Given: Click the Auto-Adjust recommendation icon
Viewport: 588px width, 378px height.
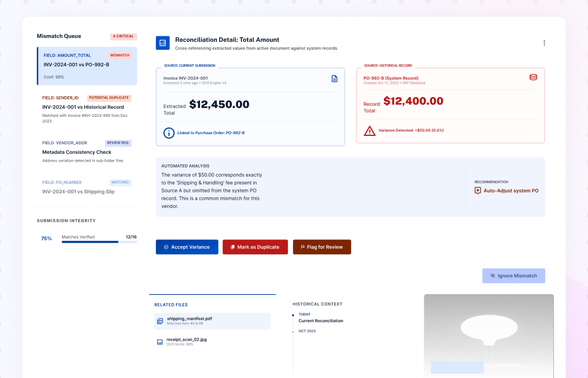Looking at the screenshot, I should click(x=478, y=191).
